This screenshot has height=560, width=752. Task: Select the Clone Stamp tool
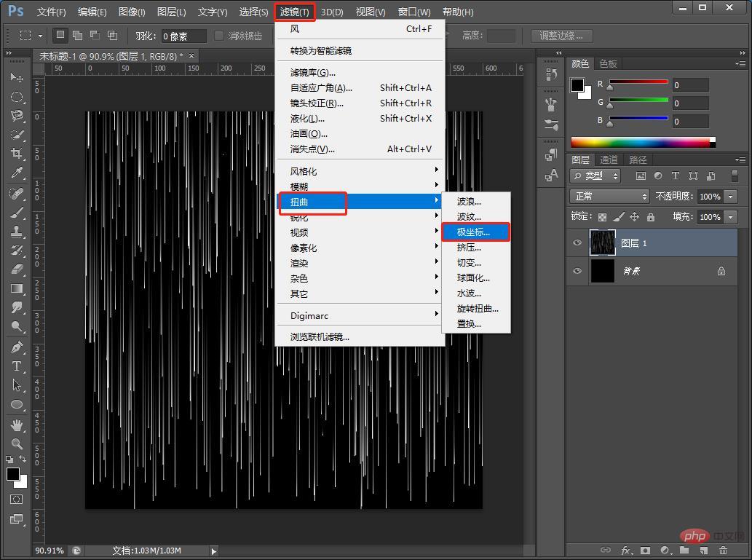tap(17, 232)
